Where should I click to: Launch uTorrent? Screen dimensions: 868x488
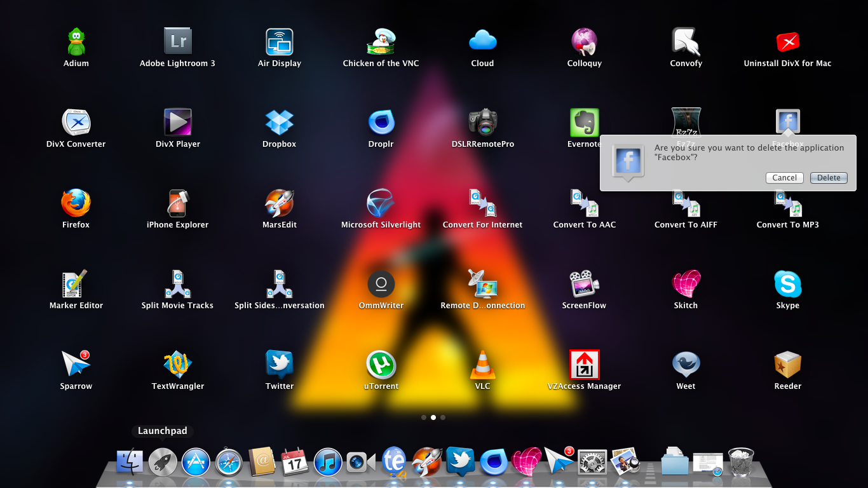381,365
